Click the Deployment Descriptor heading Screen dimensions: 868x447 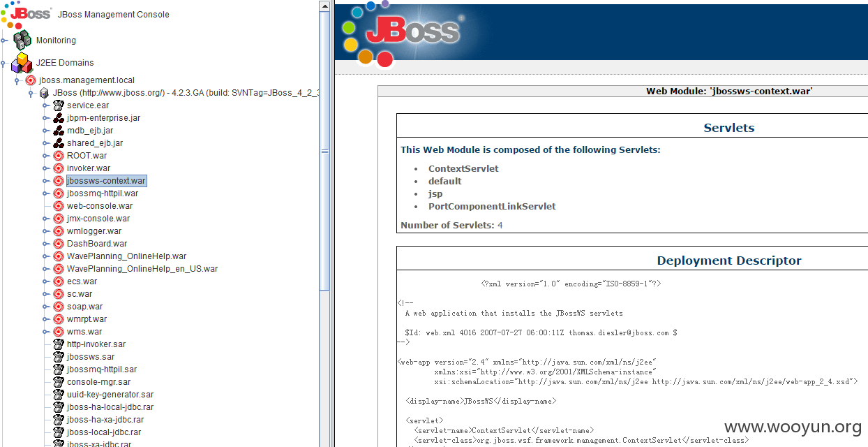[x=729, y=261]
